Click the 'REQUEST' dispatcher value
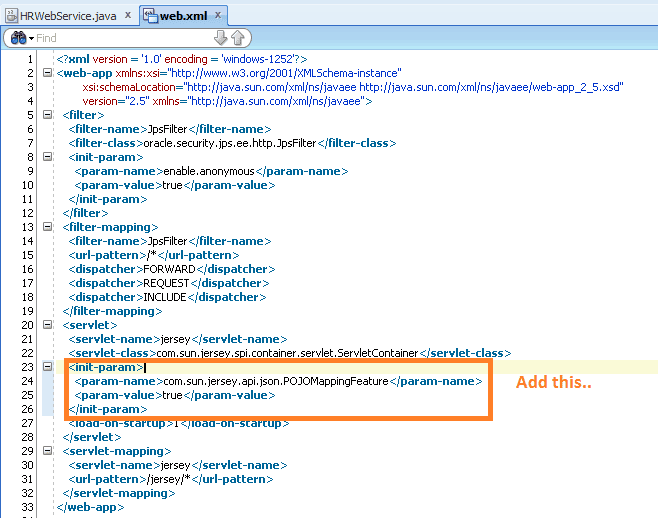The image size is (658, 518). click(x=166, y=283)
